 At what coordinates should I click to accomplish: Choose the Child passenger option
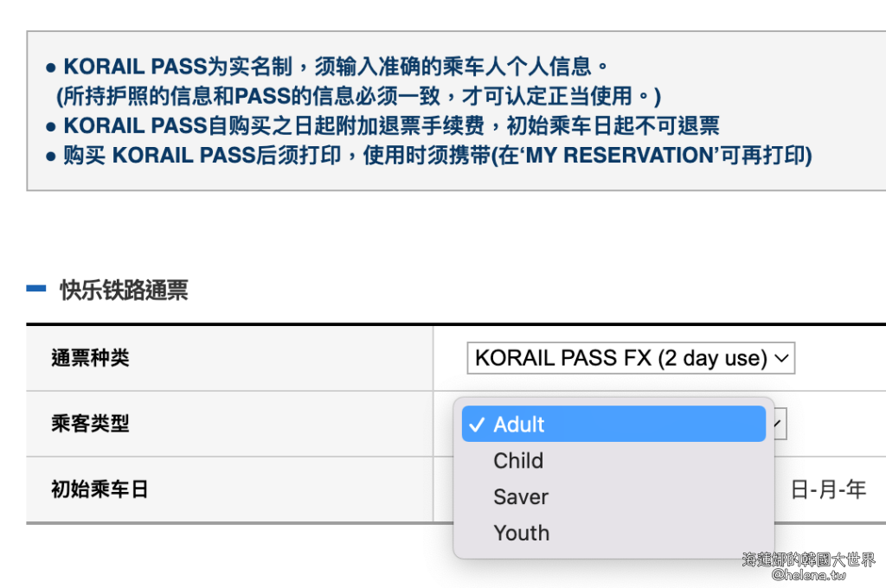click(519, 461)
